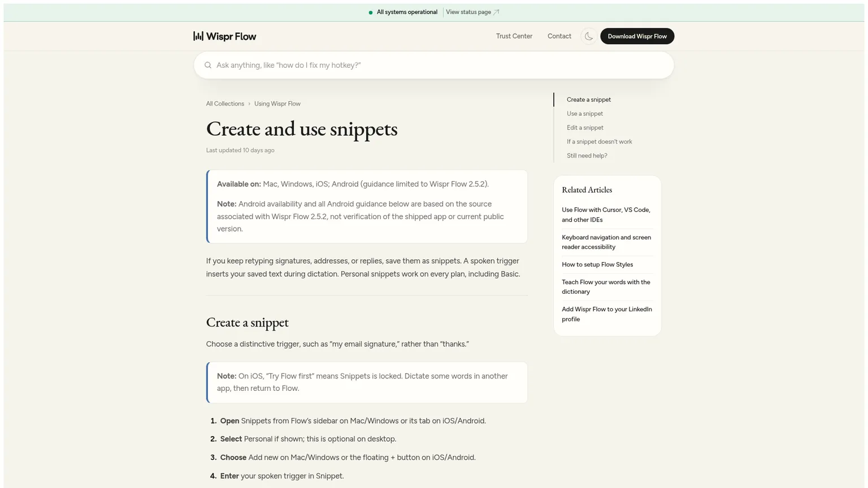Open How to setup Flow Styles article
The image size is (868, 488).
click(597, 264)
